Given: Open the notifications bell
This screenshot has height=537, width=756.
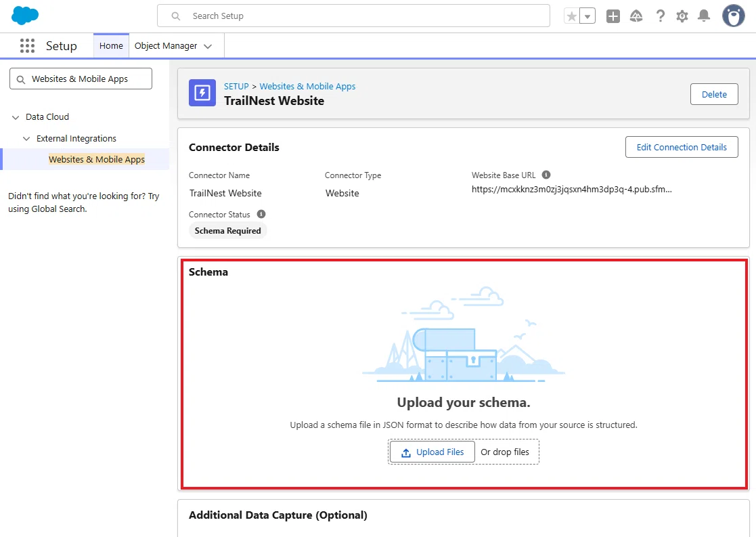Looking at the screenshot, I should (x=704, y=16).
